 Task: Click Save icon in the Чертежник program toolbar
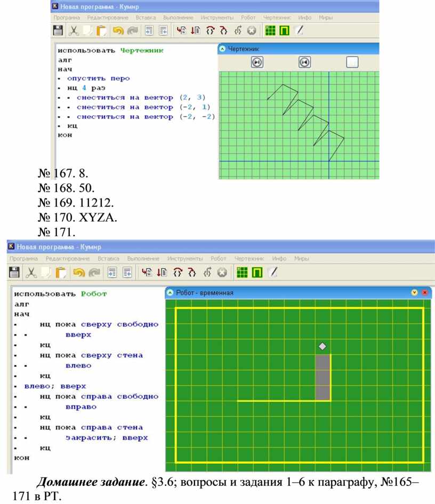[58, 31]
